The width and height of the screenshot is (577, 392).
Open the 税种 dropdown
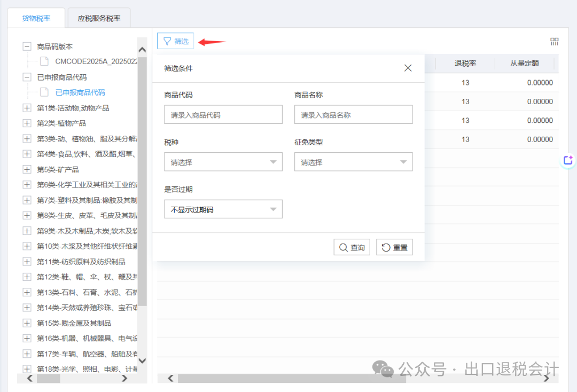223,162
